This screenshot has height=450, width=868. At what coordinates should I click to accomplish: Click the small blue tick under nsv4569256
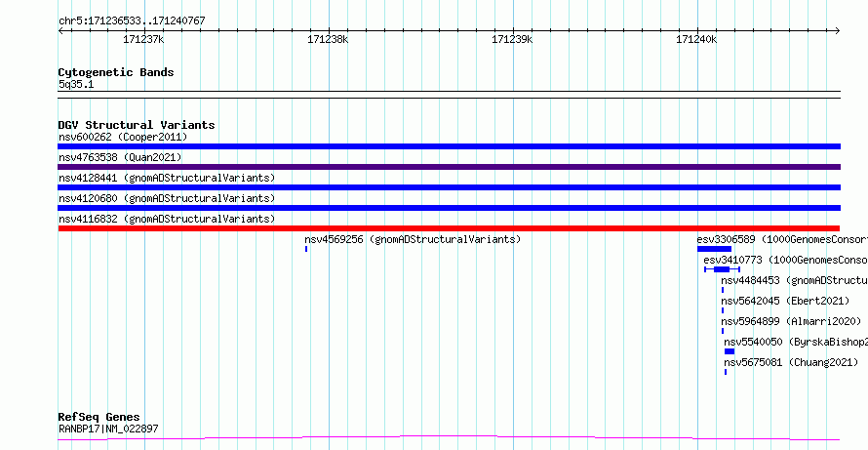306,249
